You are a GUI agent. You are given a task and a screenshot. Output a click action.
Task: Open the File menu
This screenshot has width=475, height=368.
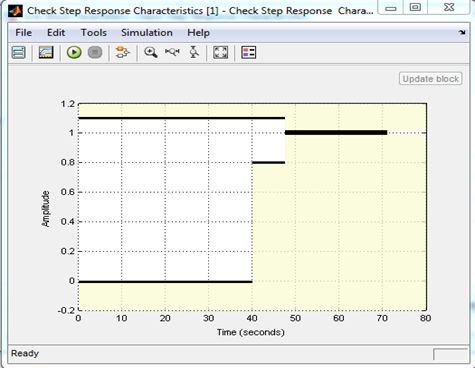point(24,33)
